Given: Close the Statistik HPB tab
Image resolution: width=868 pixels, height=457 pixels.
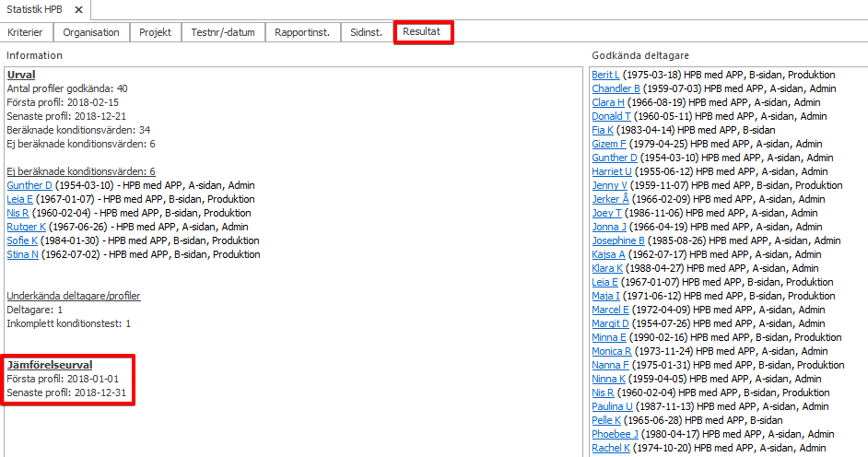Looking at the screenshot, I should pos(78,9).
